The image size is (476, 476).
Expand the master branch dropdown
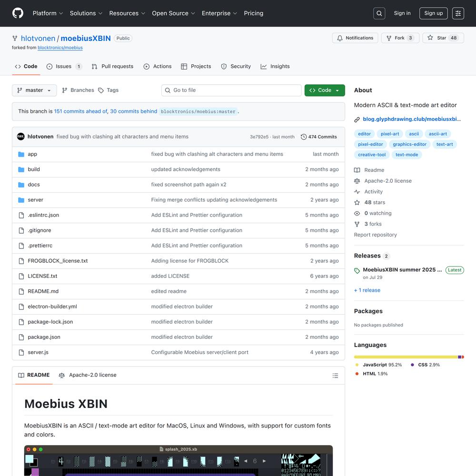[x=34, y=90]
